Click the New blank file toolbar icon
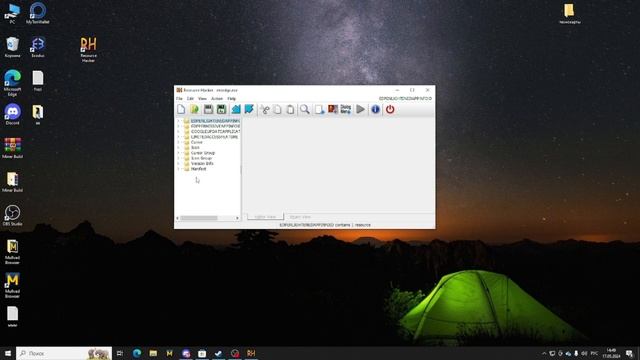The width and height of the screenshot is (640, 360). pos(181,109)
